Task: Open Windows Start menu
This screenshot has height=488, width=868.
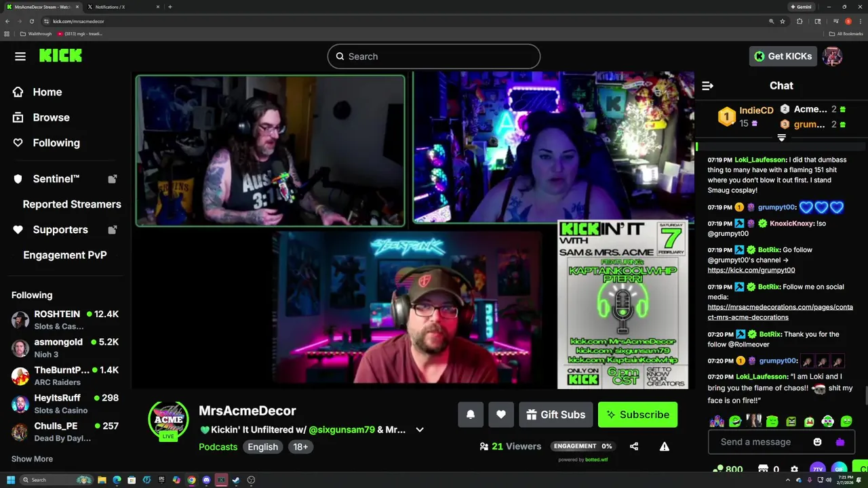Action: 11,480
